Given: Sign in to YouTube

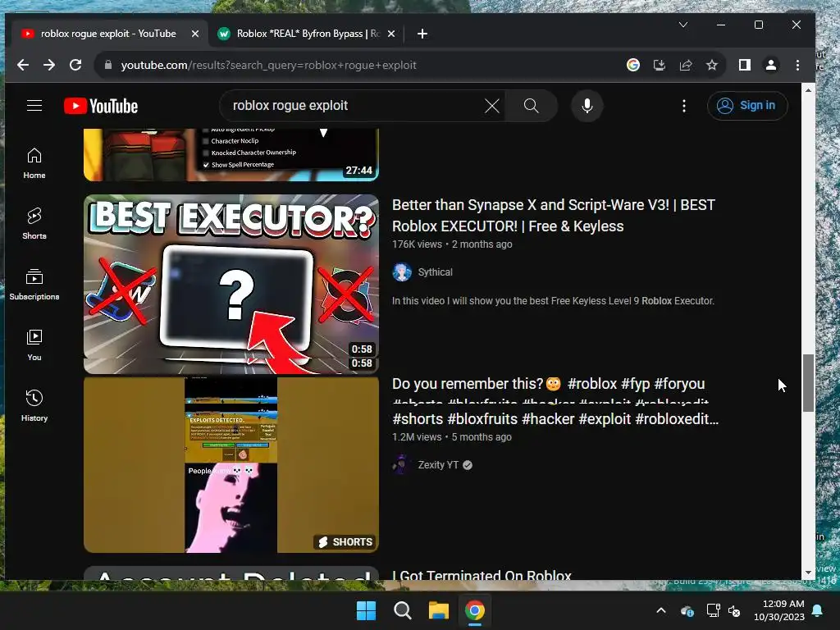Looking at the screenshot, I should point(747,106).
